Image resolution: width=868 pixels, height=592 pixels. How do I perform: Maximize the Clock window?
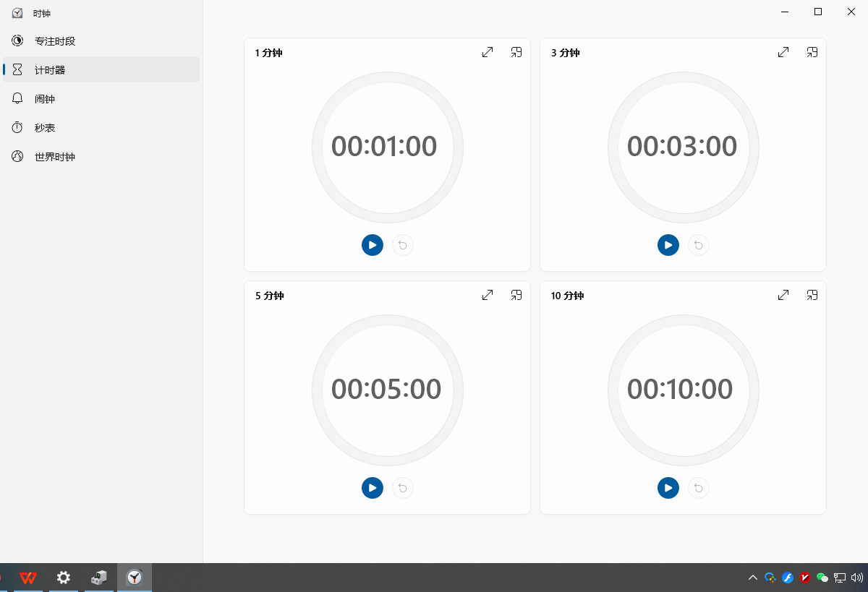[x=818, y=11]
